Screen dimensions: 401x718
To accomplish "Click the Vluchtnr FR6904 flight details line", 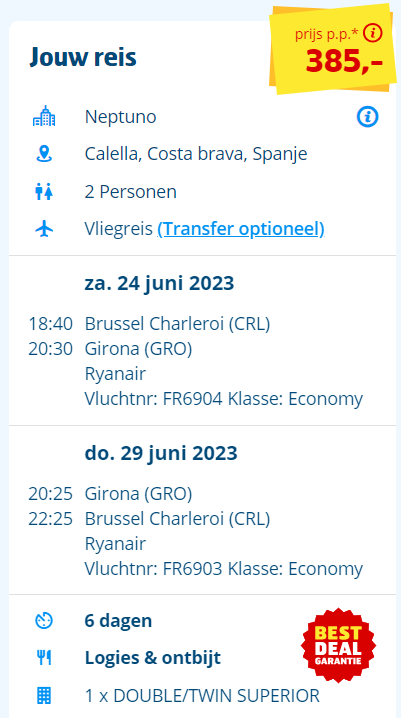I will [x=224, y=399].
